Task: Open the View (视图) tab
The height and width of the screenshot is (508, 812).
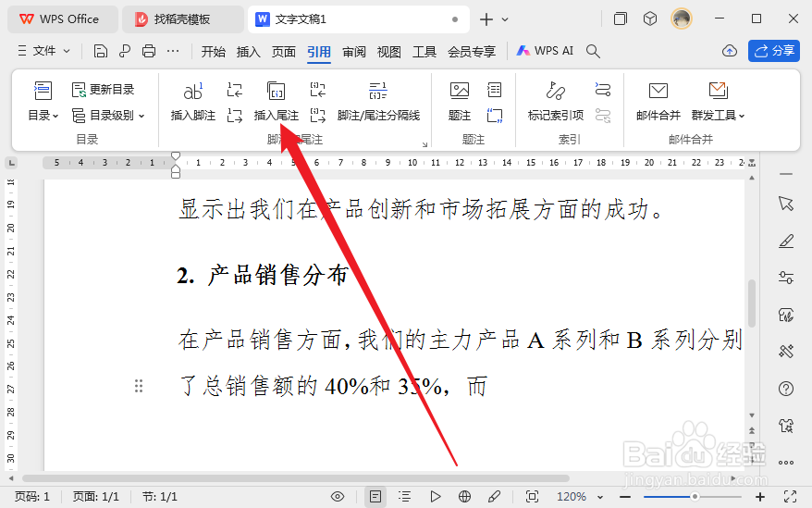Action: (389, 51)
